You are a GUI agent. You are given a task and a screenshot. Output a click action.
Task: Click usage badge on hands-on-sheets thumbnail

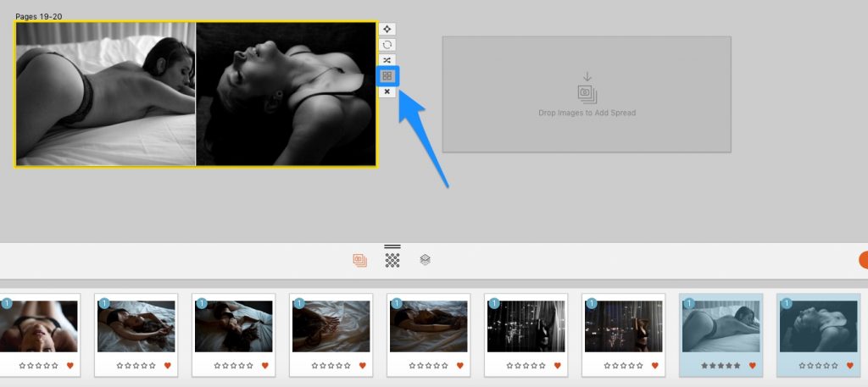(x=299, y=303)
